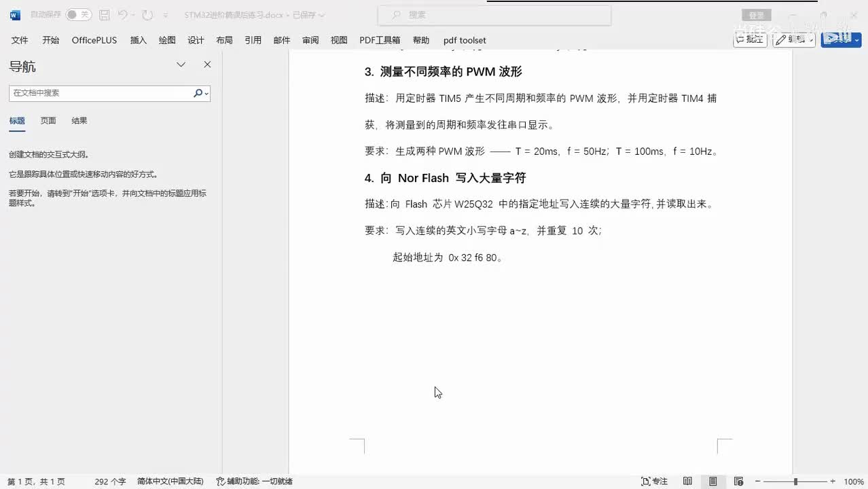Click the Save disk icon

pos(104,14)
